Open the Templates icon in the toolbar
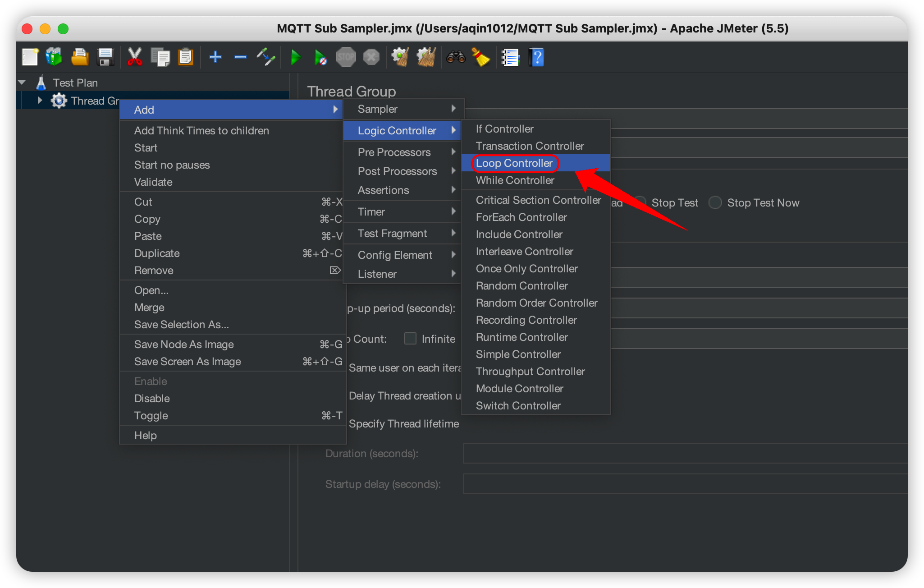The height and width of the screenshot is (588, 924). pos(55,57)
